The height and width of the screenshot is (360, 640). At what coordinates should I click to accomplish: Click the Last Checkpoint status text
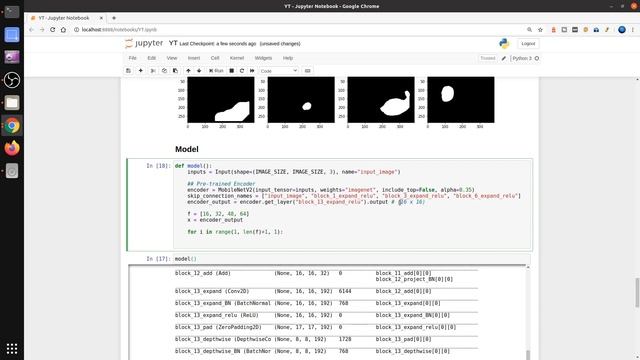(x=218, y=44)
